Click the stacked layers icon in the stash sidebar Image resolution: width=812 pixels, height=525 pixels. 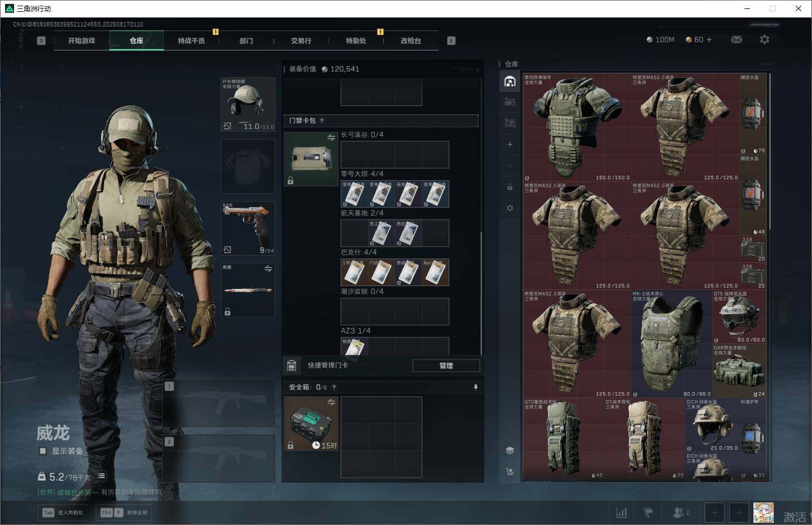510,450
